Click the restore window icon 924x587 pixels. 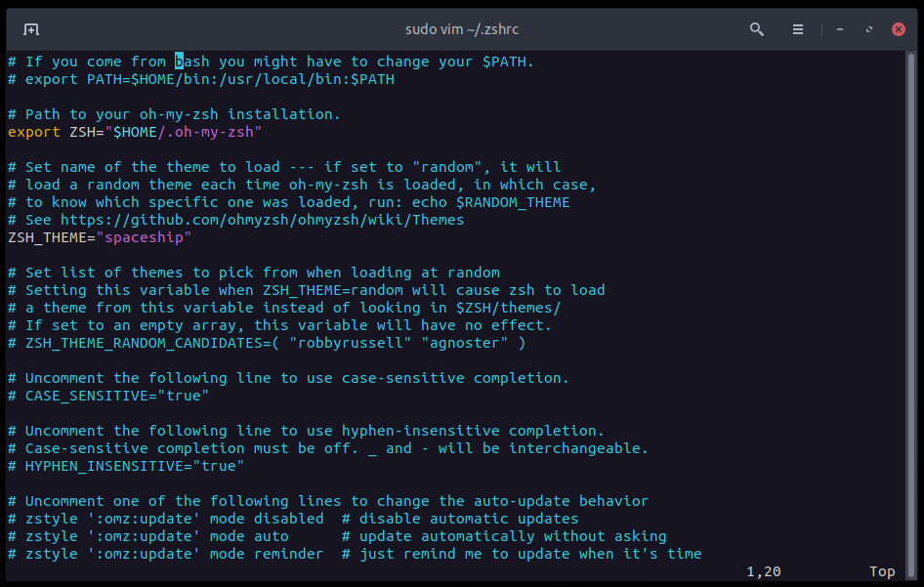868,29
